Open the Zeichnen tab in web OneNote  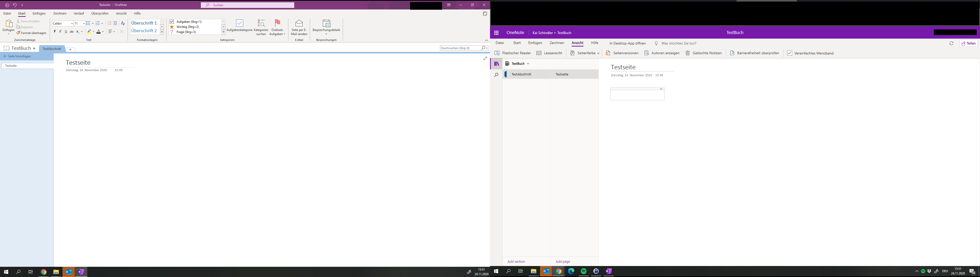tap(557, 43)
